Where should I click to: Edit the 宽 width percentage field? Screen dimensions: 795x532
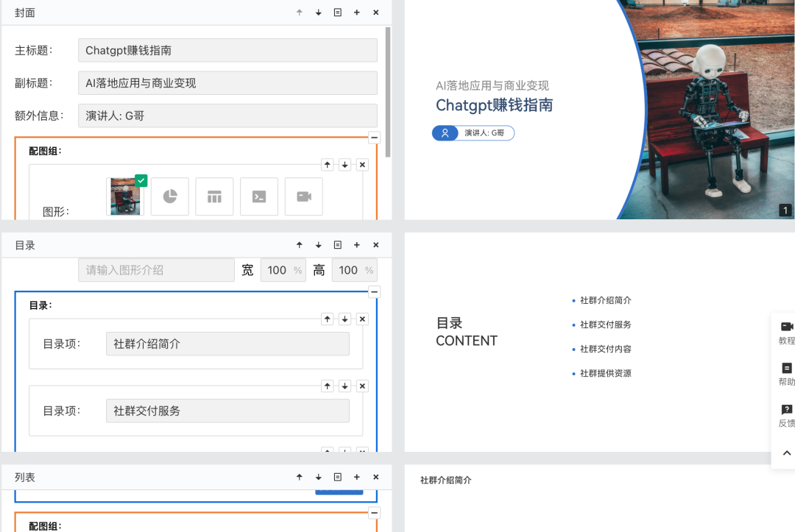(283, 270)
